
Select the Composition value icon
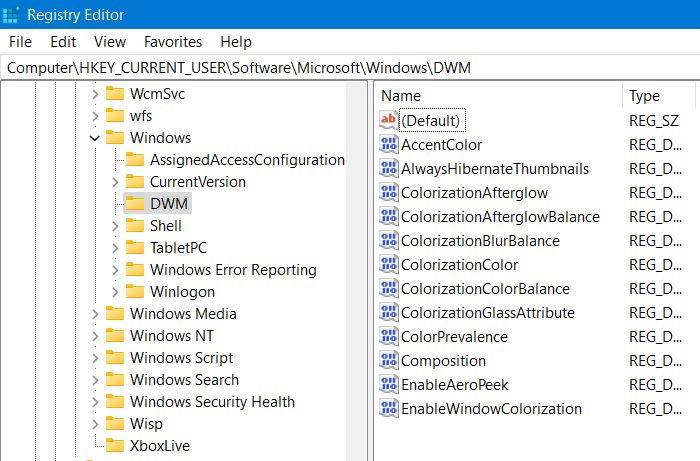pos(388,360)
